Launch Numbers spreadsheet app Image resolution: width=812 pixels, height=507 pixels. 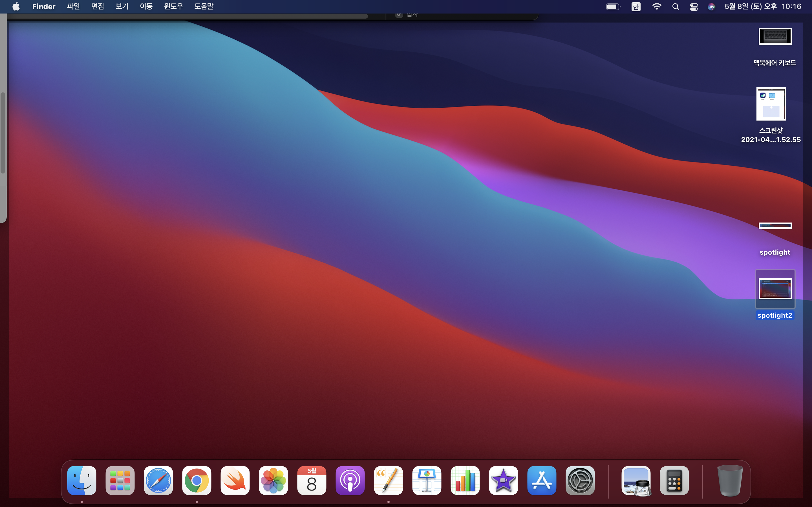[465, 480]
